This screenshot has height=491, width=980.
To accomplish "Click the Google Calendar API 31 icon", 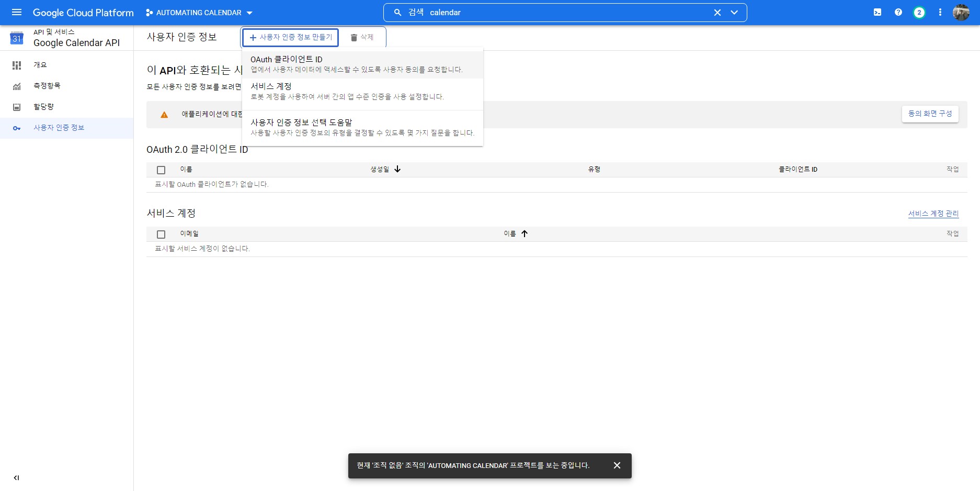I will click(x=17, y=38).
